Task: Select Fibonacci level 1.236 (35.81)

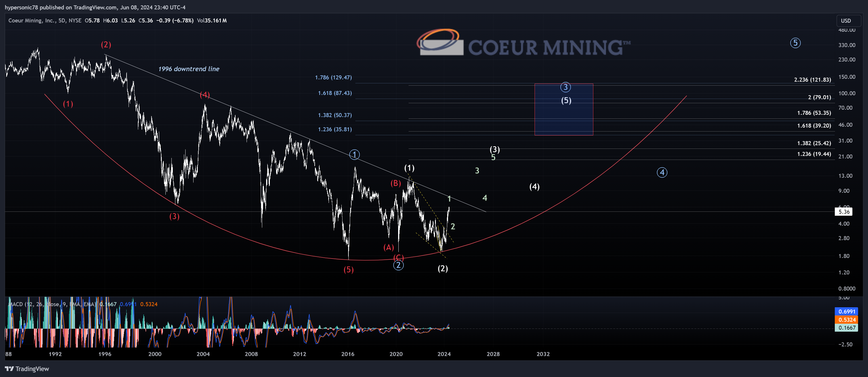Action: click(x=335, y=129)
